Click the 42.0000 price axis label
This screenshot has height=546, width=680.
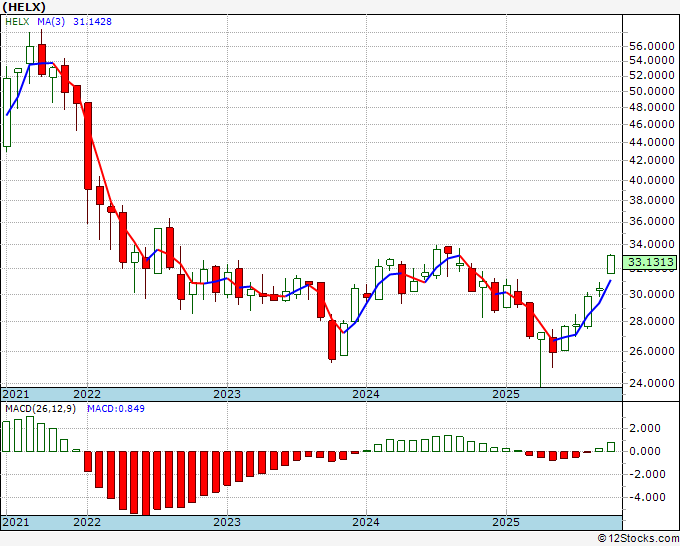(x=651, y=160)
